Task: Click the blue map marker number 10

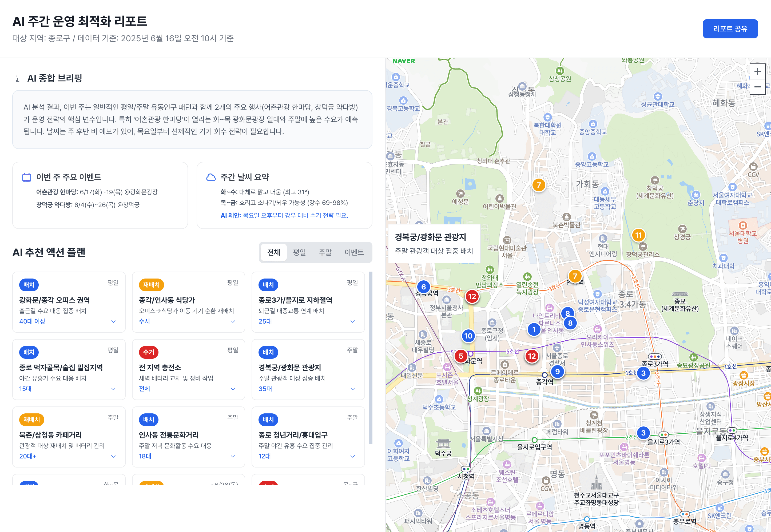Action: tap(468, 336)
